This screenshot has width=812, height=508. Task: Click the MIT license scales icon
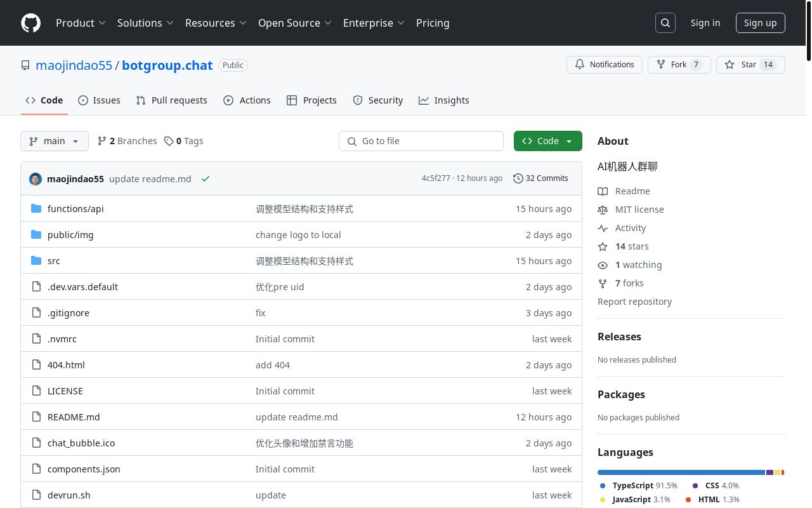tap(603, 210)
